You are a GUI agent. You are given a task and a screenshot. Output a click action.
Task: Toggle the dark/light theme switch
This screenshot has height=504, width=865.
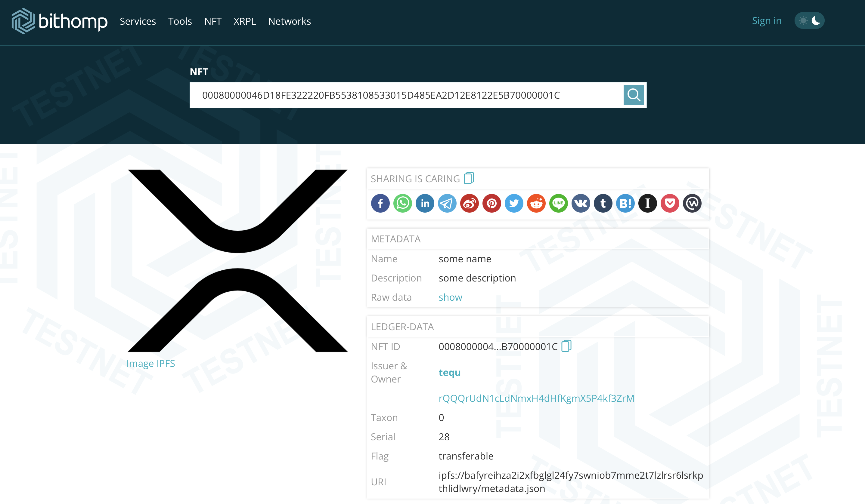(x=809, y=20)
